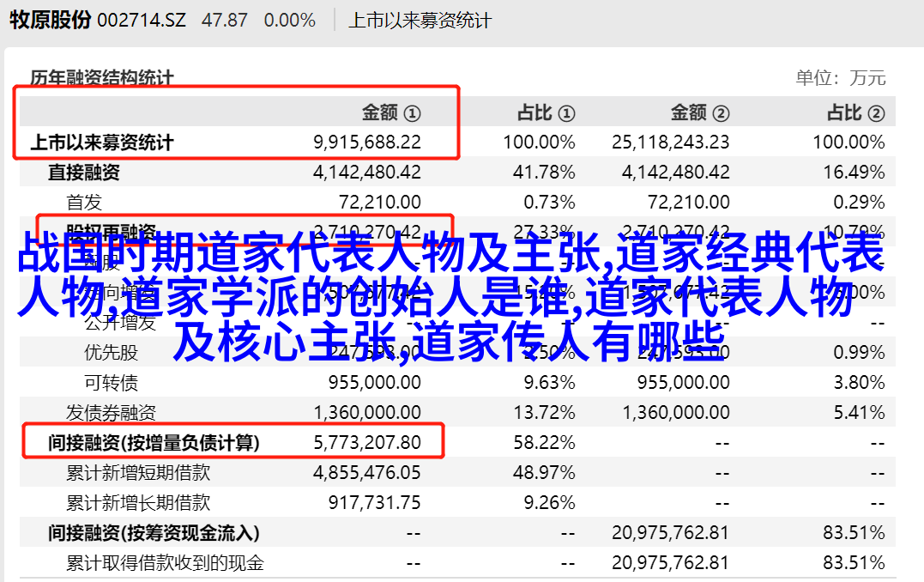The image size is (924, 582).
Task: Select the 累计新增长期借款 row label
Action: [138, 503]
